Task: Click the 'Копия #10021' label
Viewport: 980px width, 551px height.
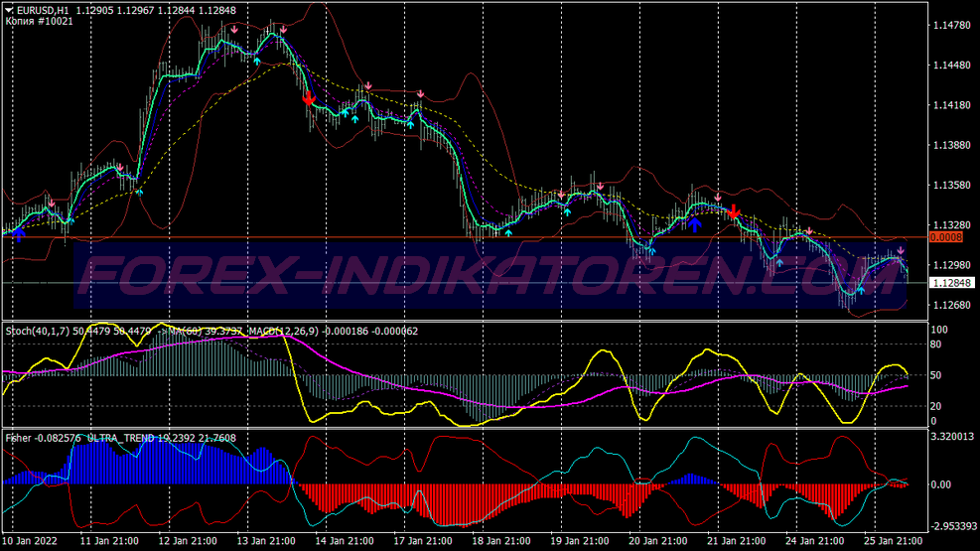Action: pyautogui.click(x=39, y=21)
